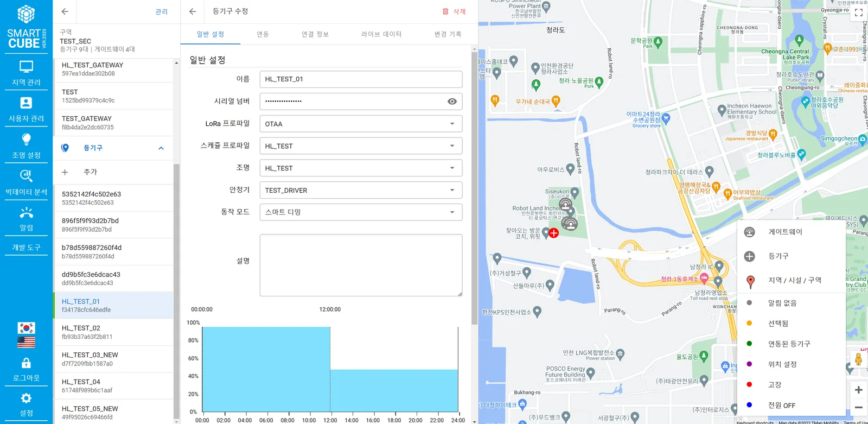Click the Smart Cube logo
868x424 pixels.
(x=26, y=27)
